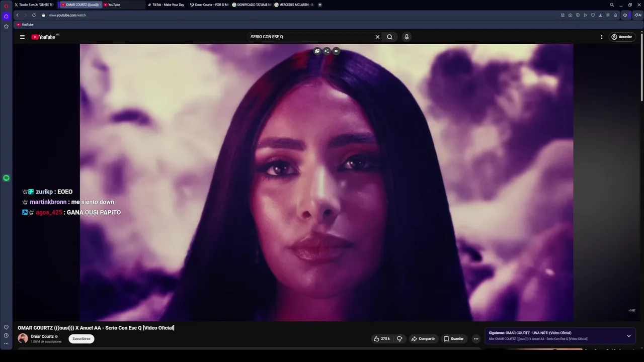Open the Opera start page home icon

(6, 16)
